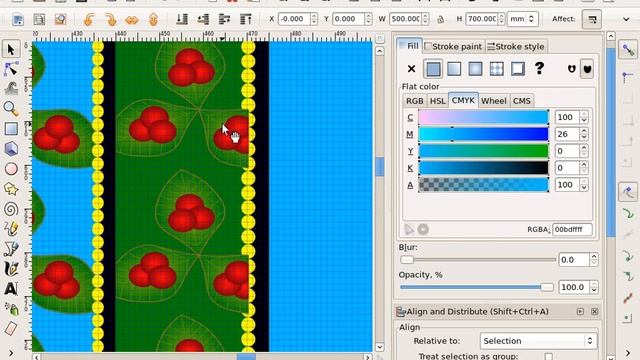Adjust the Magenta color slider
Viewport: 640px width, 360px height.
pos(484,134)
